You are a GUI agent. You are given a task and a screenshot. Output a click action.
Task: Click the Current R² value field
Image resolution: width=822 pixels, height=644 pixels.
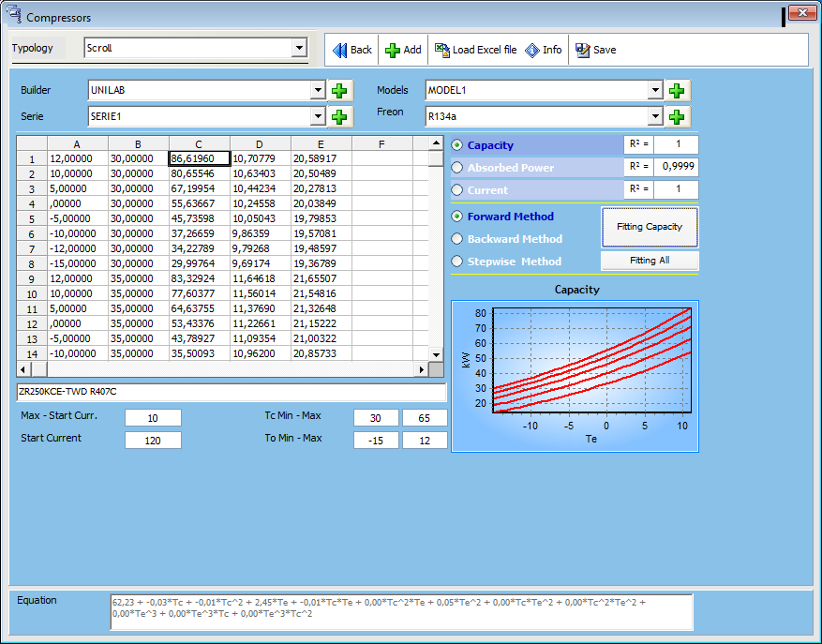677,189
